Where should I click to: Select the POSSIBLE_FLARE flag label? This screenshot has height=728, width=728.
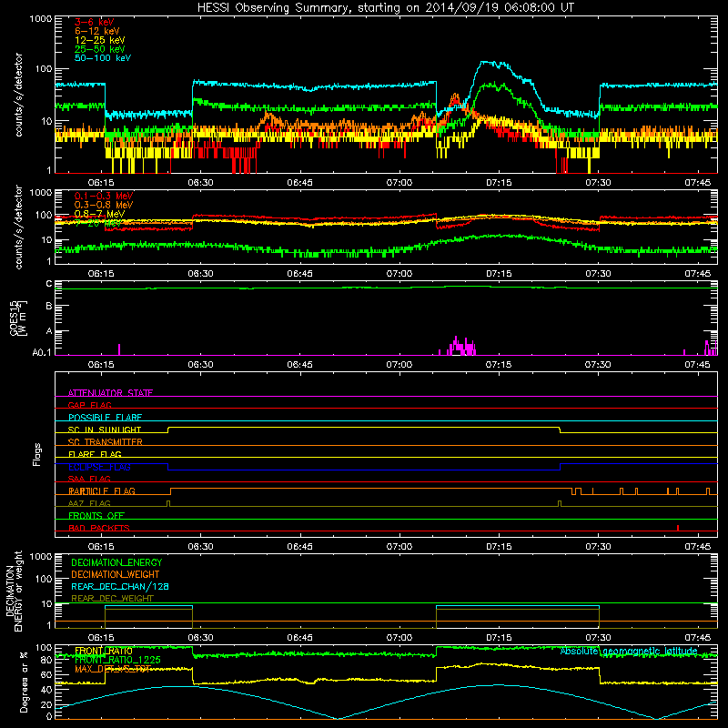tap(105, 418)
